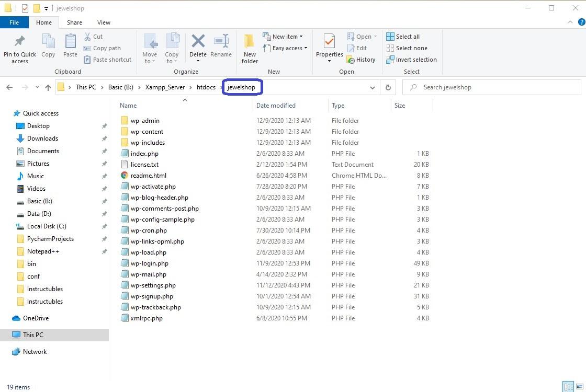The width and height of the screenshot is (586, 392).
Task: Expand chevron after Xampp_Server breadcrumb
Action: point(190,87)
